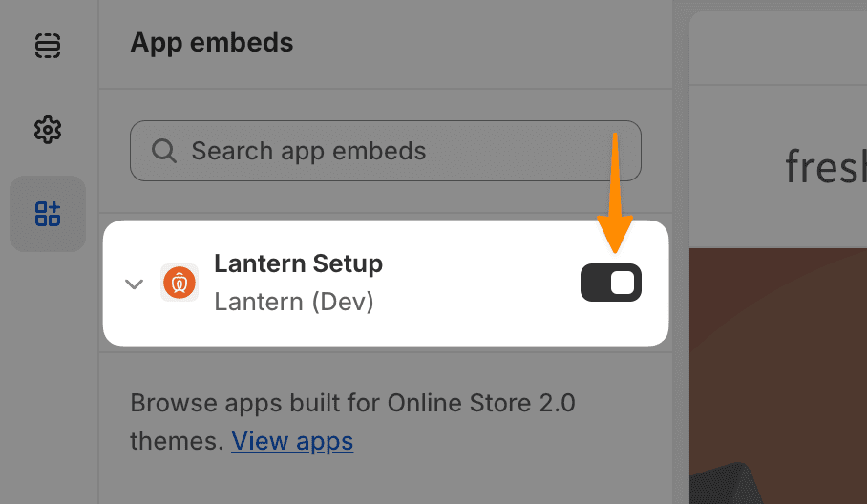This screenshot has height=504, width=867.
Task: Disable the Lantern Setup toggle
Action: coord(611,283)
